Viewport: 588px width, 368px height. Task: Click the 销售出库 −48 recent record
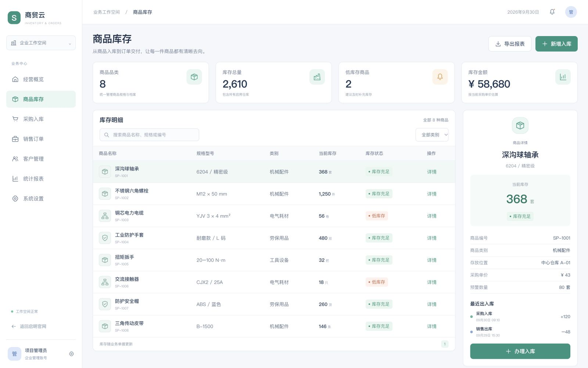coord(520,332)
